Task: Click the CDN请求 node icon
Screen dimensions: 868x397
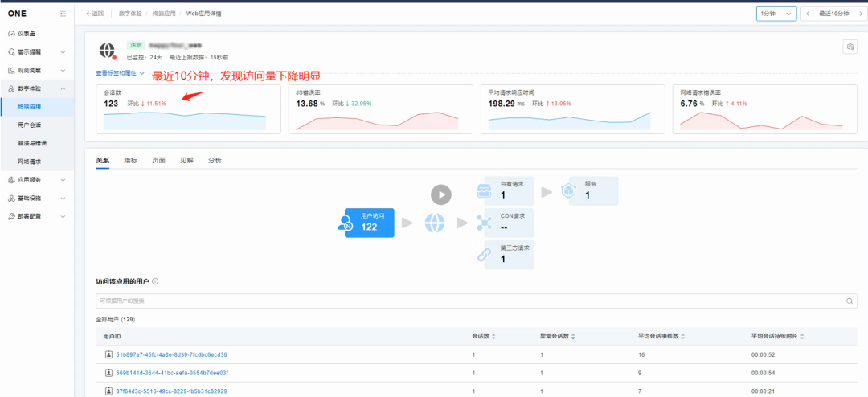Action: (484, 223)
